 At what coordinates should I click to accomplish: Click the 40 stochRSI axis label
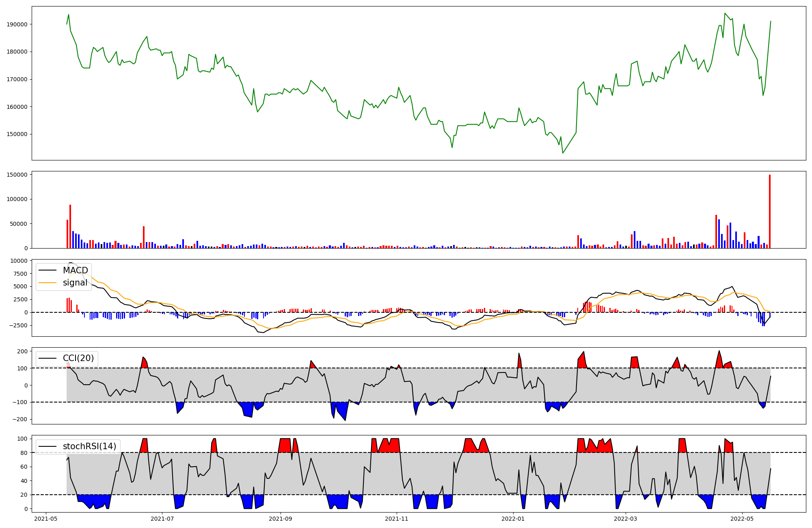(24, 481)
